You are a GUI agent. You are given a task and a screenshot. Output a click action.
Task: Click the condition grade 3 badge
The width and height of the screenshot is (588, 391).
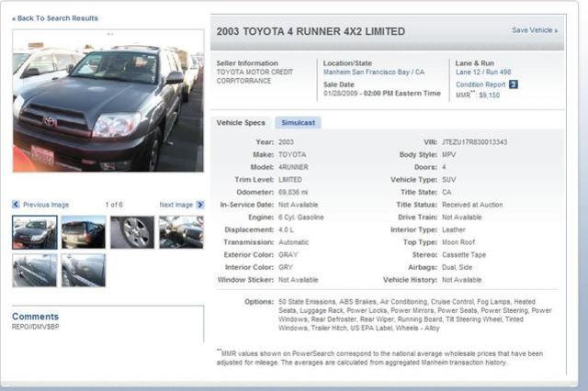[514, 84]
